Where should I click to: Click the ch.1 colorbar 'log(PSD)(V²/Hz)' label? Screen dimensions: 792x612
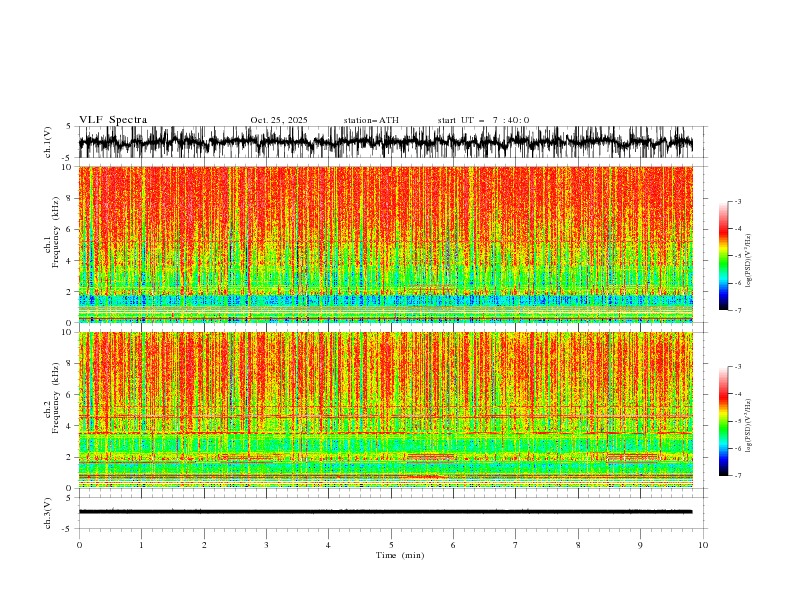[x=749, y=260]
